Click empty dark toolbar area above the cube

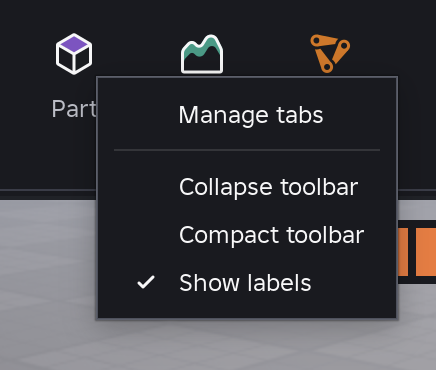coord(74,15)
